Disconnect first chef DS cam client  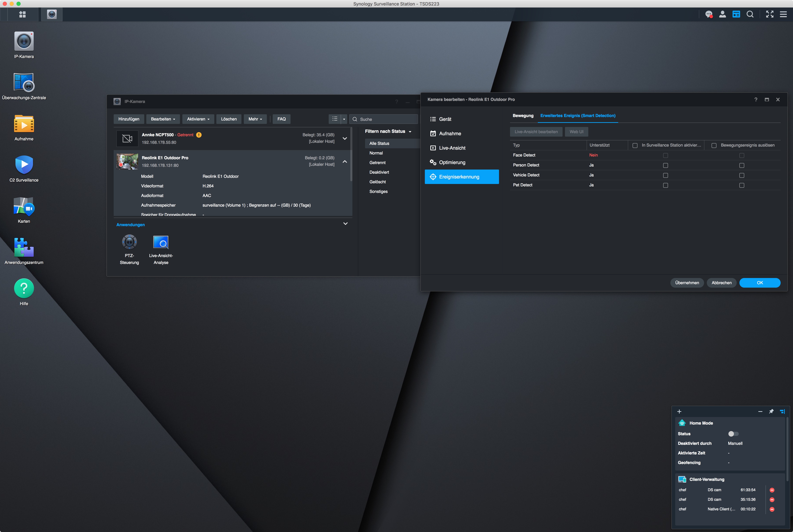(x=772, y=490)
